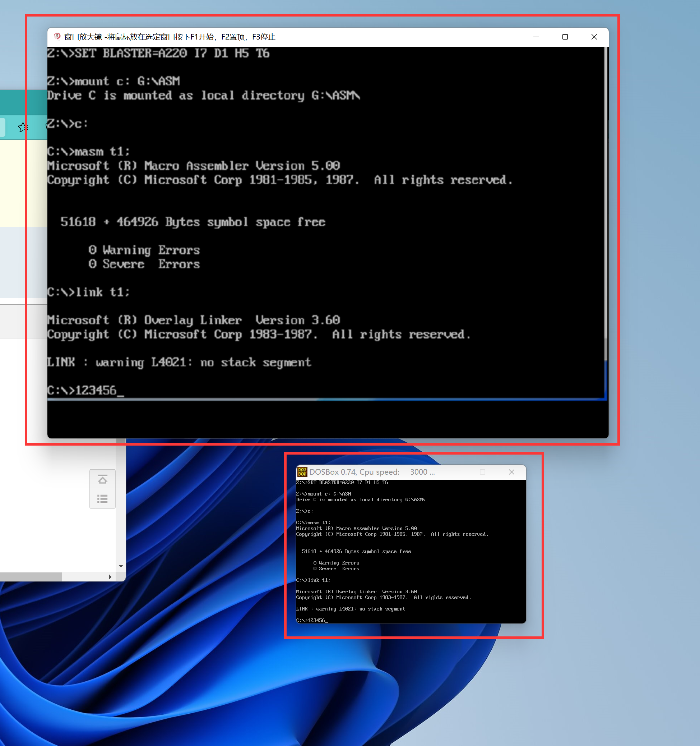Open the list outline icon in background window
Viewport: 700px width, 746px height.
tap(102, 499)
